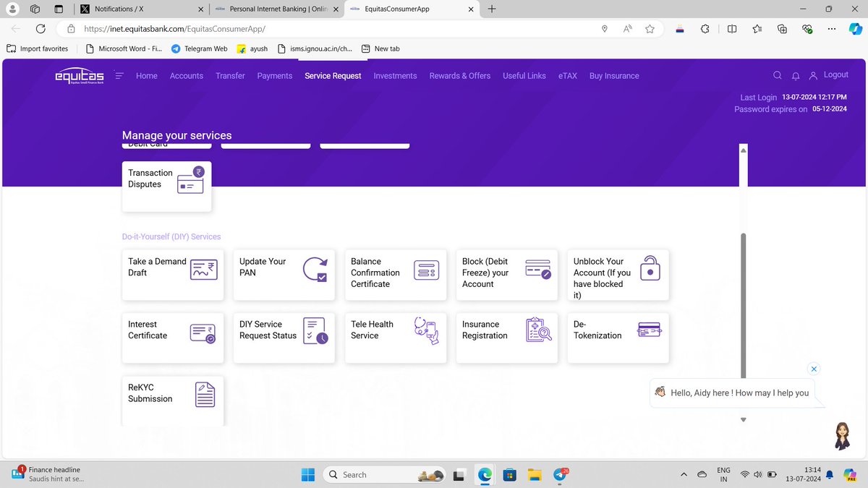This screenshot has width=868, height=488.
Task: Open browser extensions puzzle icon
Action: tap(705, 29)
